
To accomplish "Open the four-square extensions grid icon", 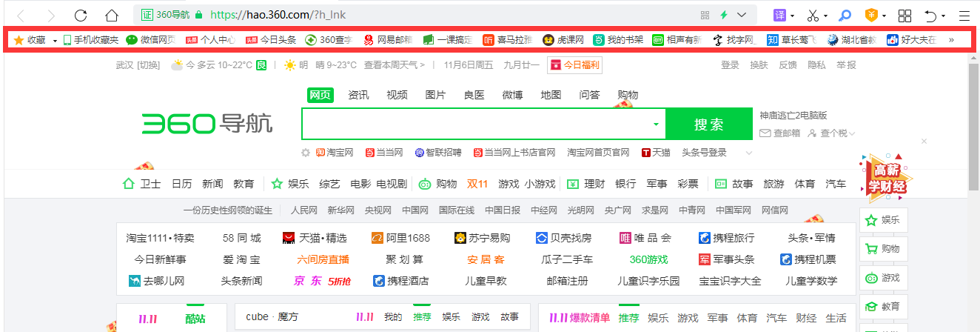I will point(905,15).
